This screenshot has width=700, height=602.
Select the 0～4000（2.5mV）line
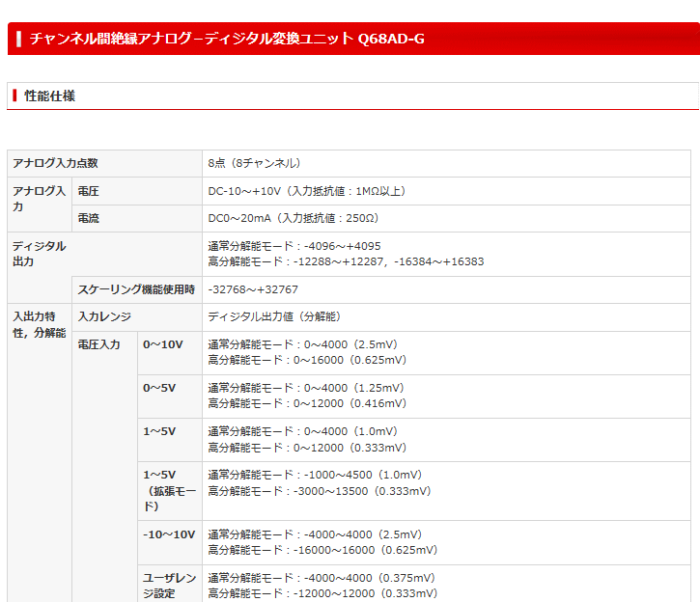[302, 344]
